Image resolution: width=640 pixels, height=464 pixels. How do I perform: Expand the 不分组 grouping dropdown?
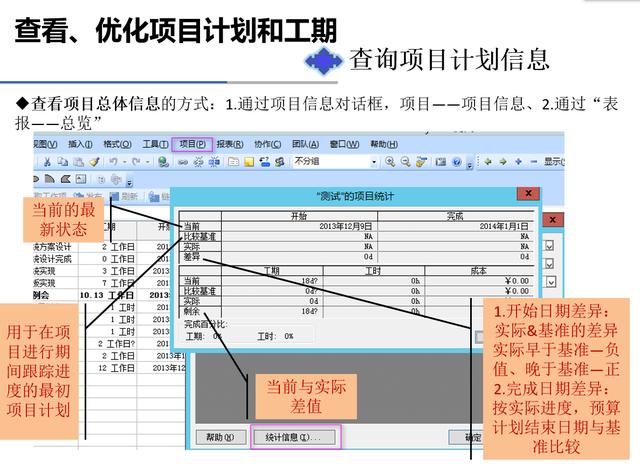374,161
